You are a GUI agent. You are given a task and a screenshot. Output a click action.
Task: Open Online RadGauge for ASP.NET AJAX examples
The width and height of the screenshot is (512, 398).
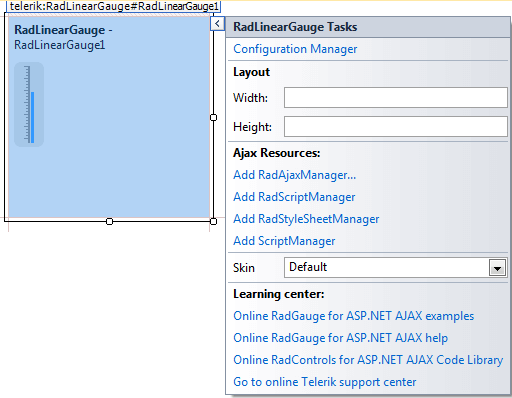coord(353,316)
